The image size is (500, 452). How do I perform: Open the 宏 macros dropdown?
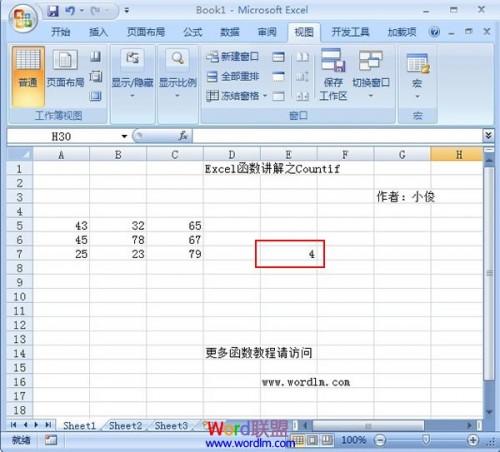[x=417, y=76]
